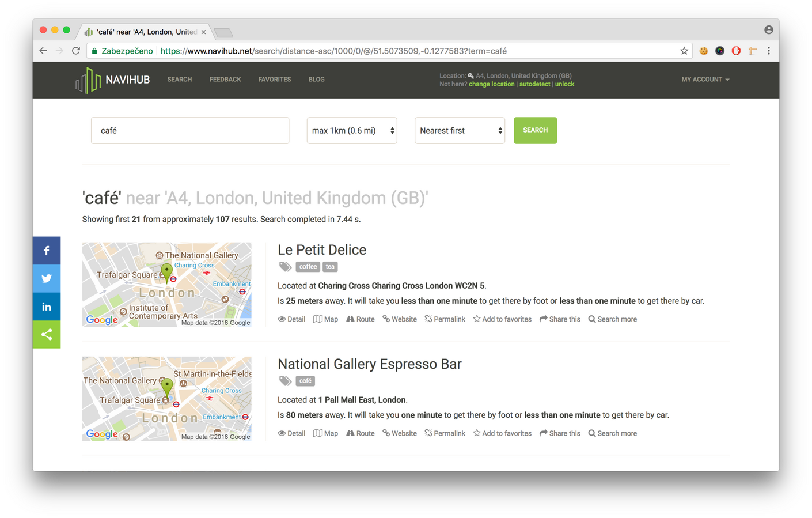Reload the page in browser
812x518 pixels.
(76, 51)
